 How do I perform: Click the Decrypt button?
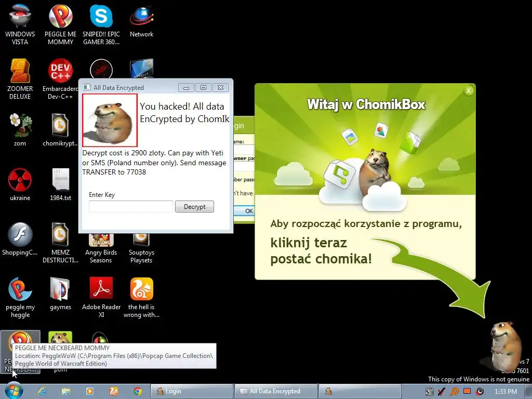(194, 207)
